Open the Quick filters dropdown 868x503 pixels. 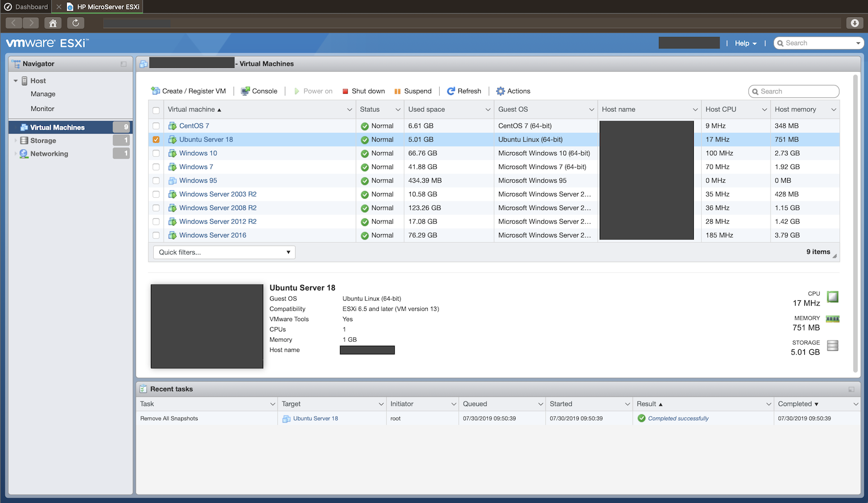click(224, 252)
